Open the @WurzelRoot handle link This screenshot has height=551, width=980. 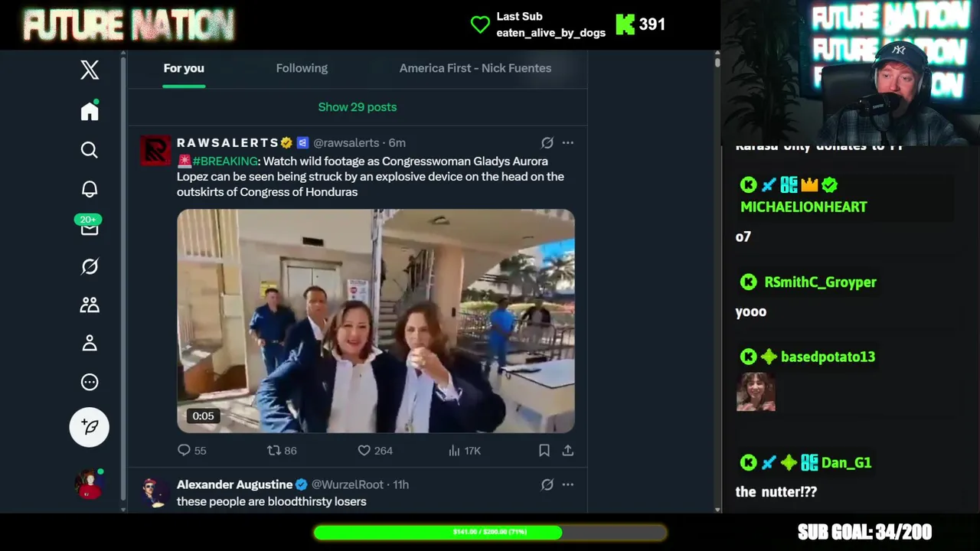coord(348,484)
